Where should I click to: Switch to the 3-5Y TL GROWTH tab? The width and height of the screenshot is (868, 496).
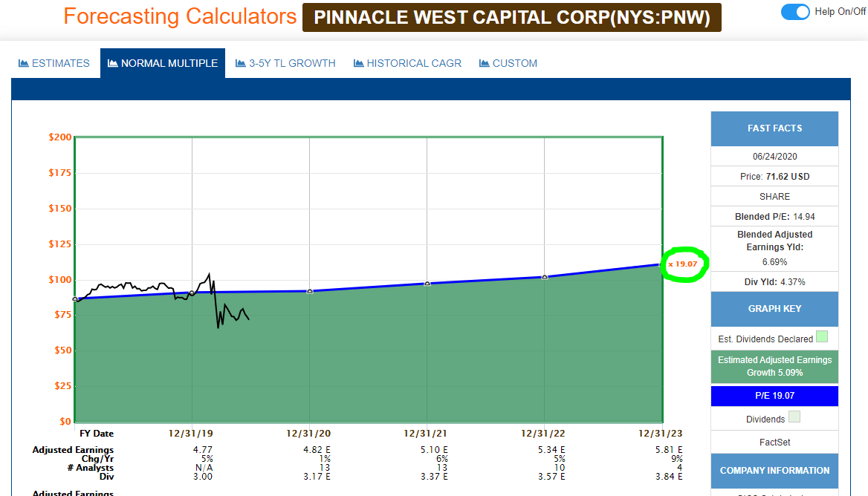click(285, 63)
